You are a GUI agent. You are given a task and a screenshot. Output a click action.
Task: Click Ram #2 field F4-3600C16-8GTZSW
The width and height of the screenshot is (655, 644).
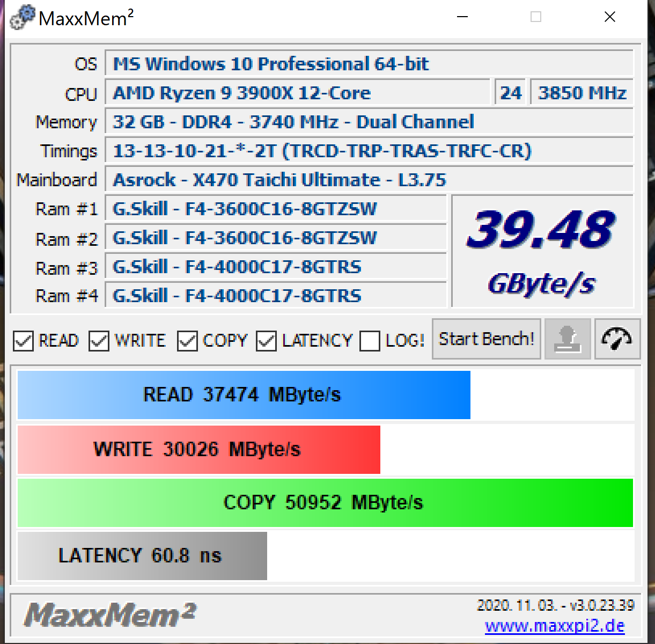click(276, 238)
